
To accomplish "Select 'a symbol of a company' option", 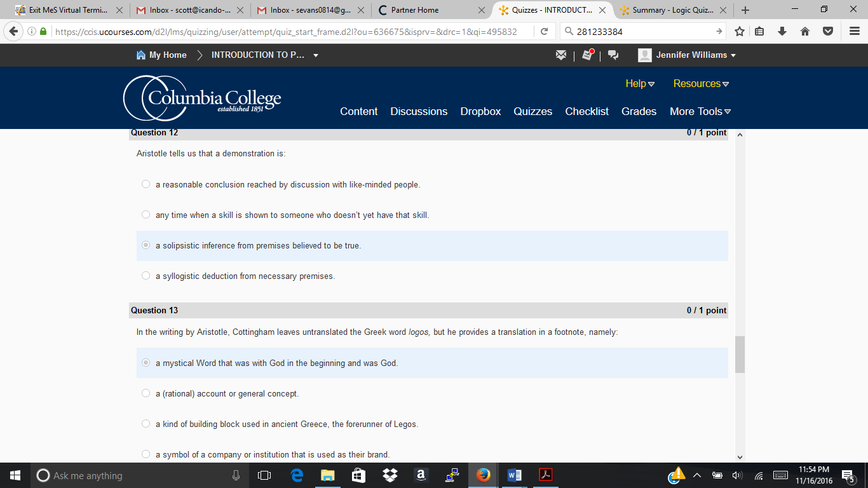I will click(146, 454).
